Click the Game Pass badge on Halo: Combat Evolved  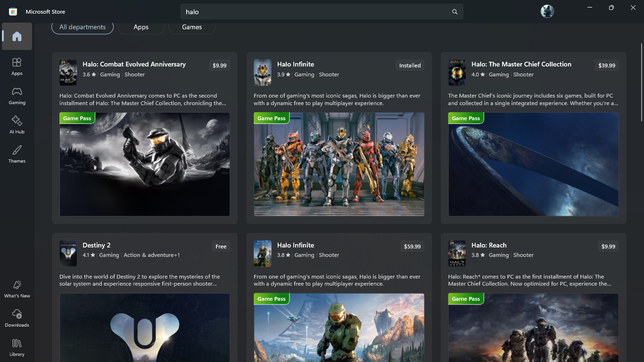coord(77,118)
